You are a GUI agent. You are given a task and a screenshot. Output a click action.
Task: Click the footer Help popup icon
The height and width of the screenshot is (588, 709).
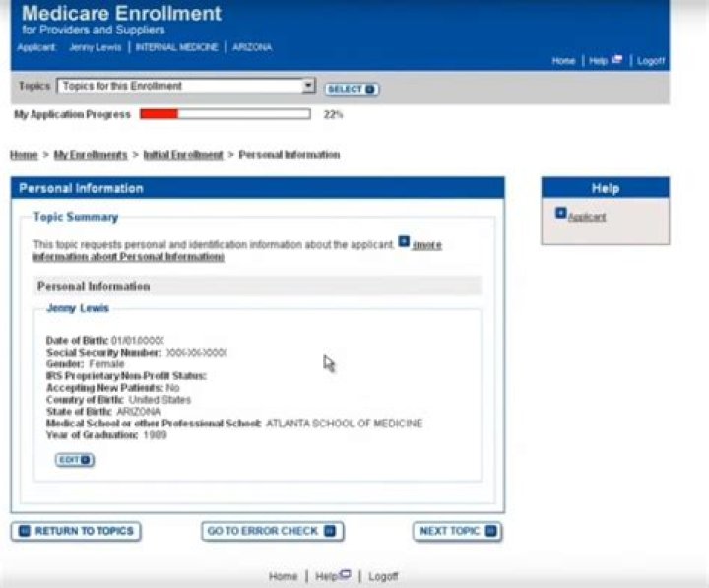click(345, 574)
